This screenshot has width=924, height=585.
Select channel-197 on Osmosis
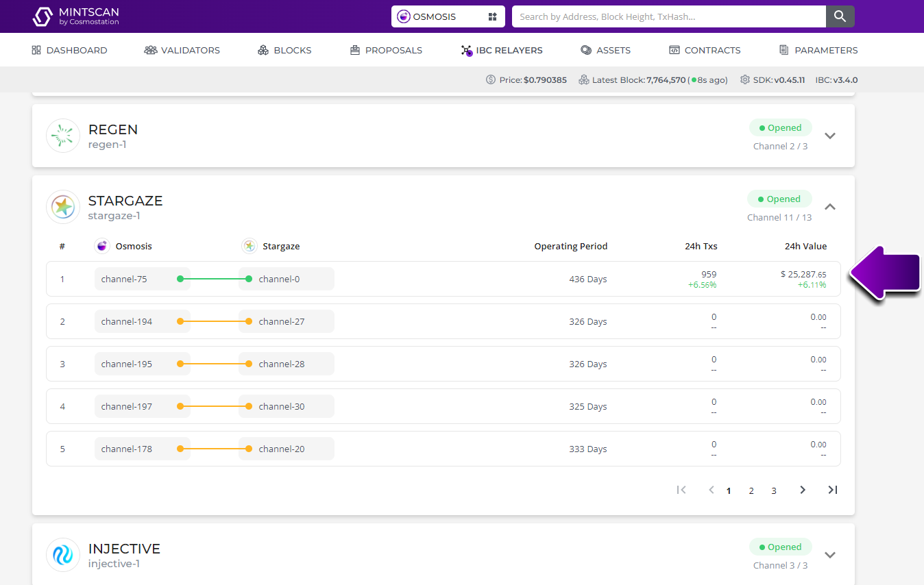143,406
